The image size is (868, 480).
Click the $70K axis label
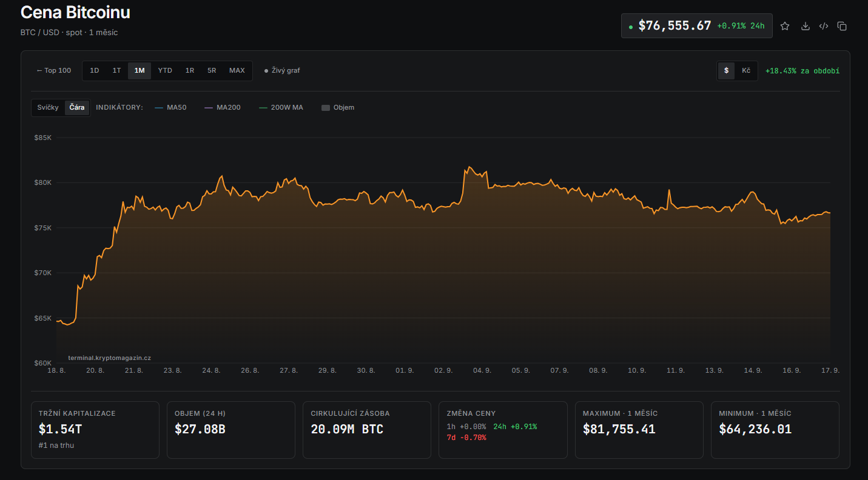pyautogui.click(x=43, y=273)
